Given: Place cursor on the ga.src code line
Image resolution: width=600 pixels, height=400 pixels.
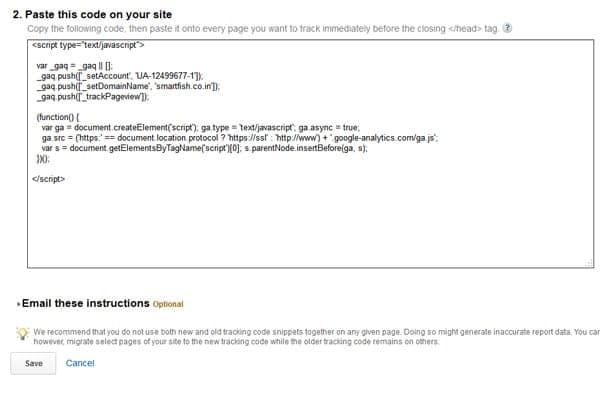Looking at the screenshot, I should pos(240,138).
